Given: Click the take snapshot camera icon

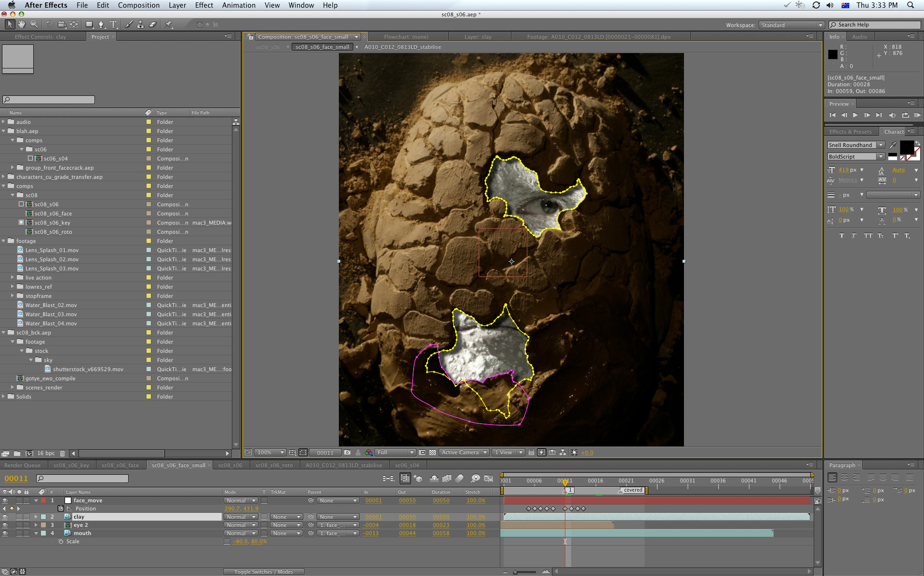Looking at the screenshot, I should (347, 452).
